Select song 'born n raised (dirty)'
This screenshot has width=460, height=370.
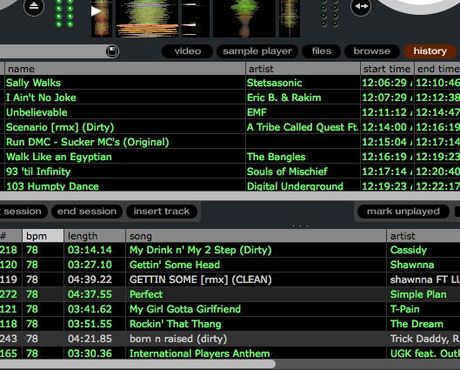click(178, 339)
